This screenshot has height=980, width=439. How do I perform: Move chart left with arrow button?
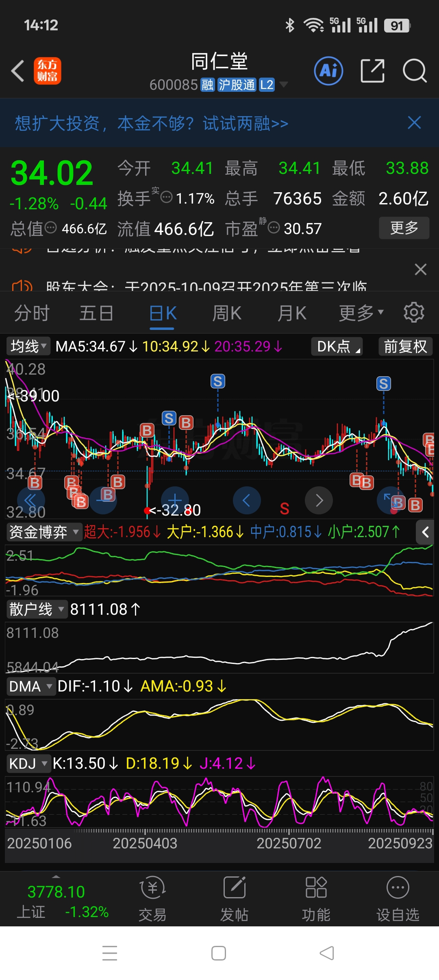247,500
